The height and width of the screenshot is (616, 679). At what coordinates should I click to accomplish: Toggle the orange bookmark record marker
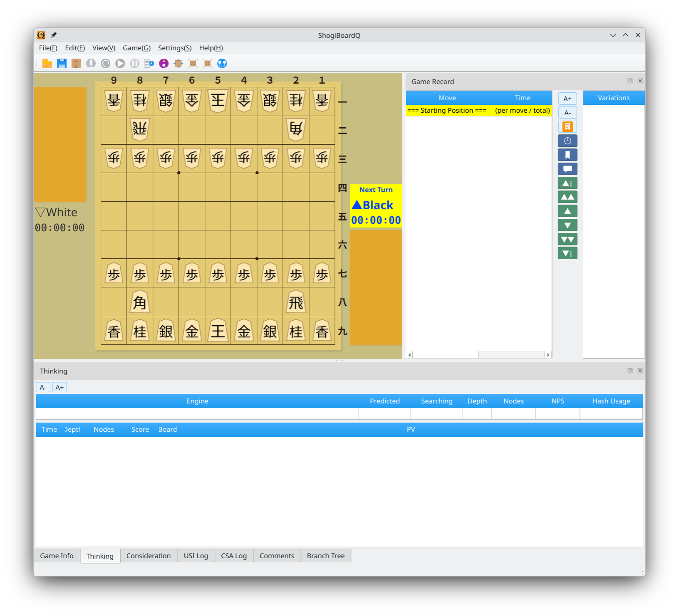[567, 126]
